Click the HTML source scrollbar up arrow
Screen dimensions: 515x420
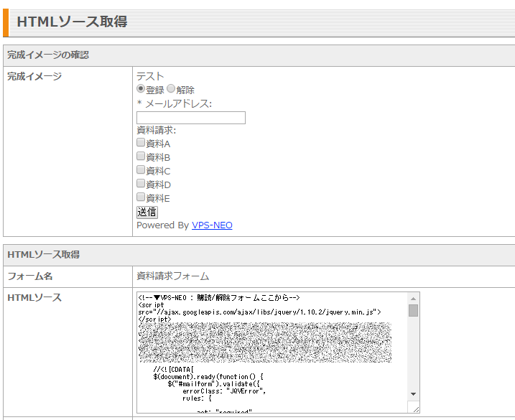tap(413, 298)
